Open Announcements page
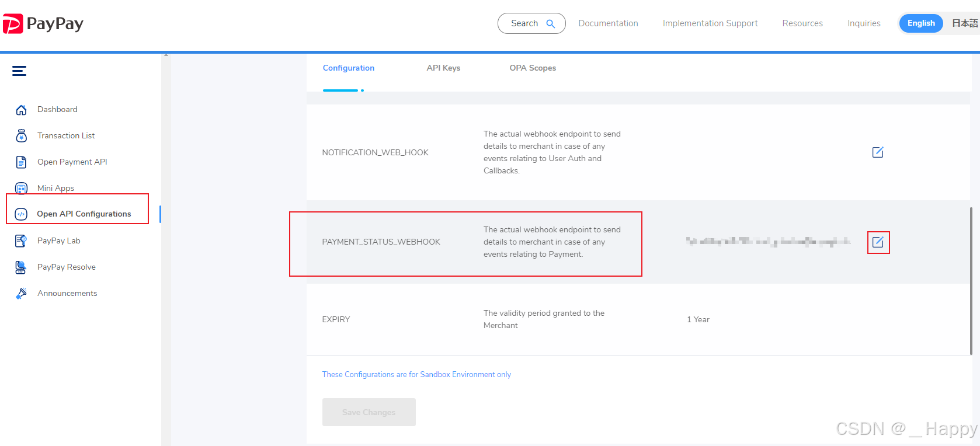 (x=67, y=293)
